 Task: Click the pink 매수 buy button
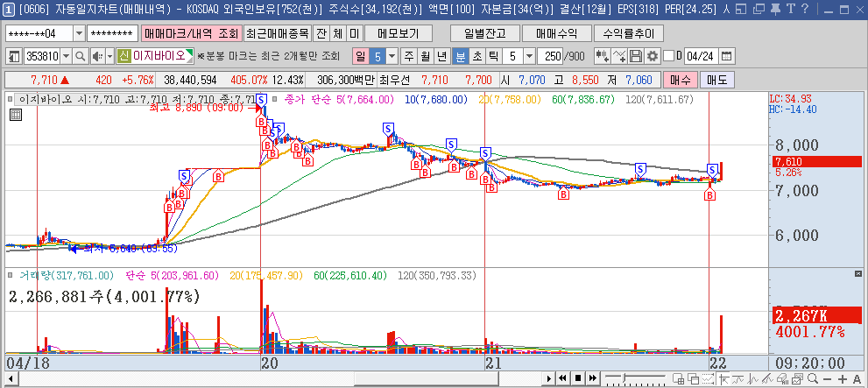click(680, 80)
